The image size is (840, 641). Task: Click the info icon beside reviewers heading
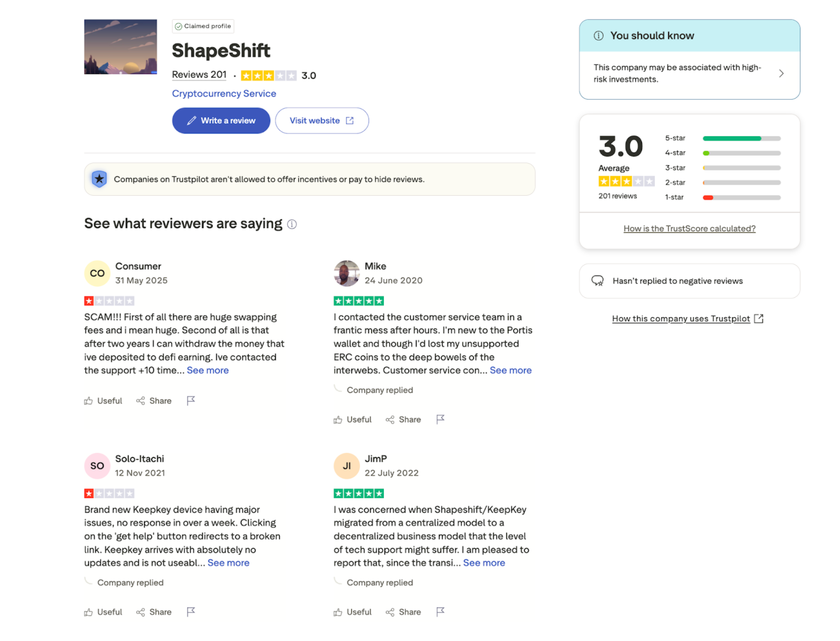point(292,224)
